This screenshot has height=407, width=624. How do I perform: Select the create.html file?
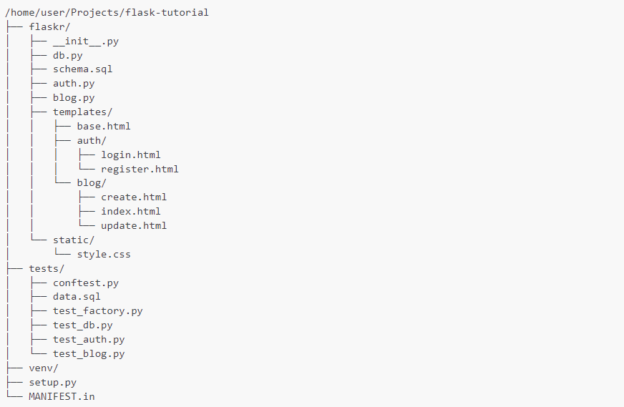point(133,197)
